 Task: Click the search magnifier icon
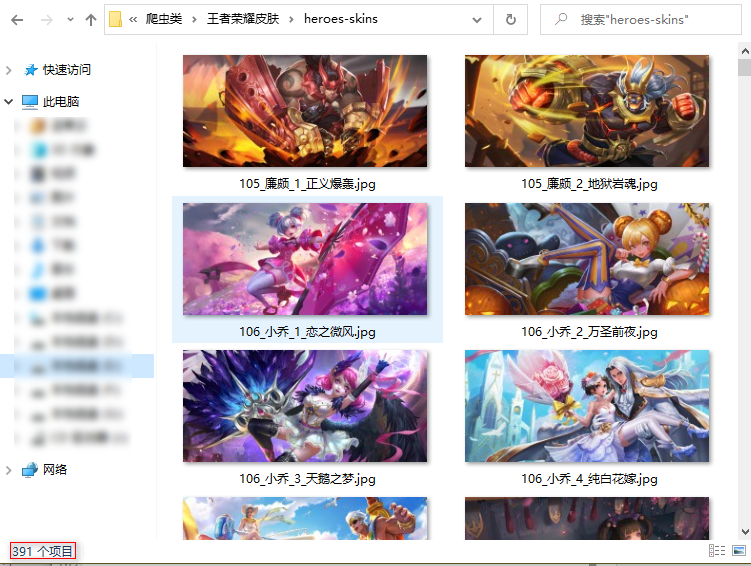coord(561,19)
